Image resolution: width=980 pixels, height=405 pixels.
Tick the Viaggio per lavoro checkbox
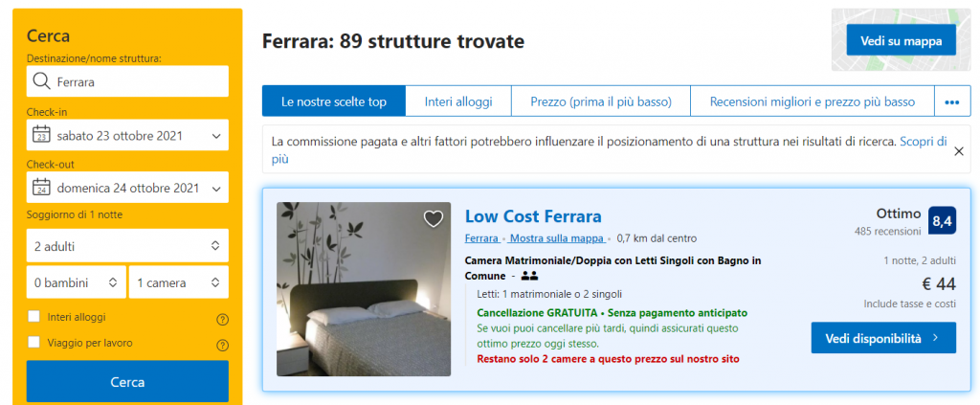tap(34, 343)
